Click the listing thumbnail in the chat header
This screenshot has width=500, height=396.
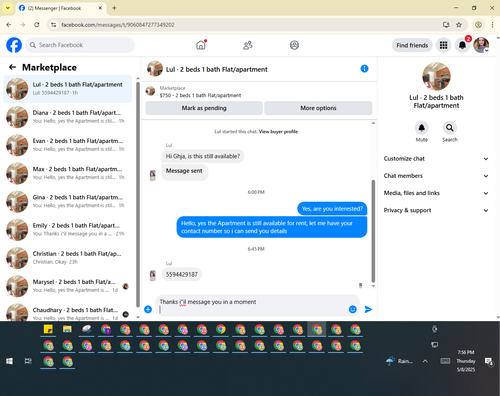(x=155, y=68)
